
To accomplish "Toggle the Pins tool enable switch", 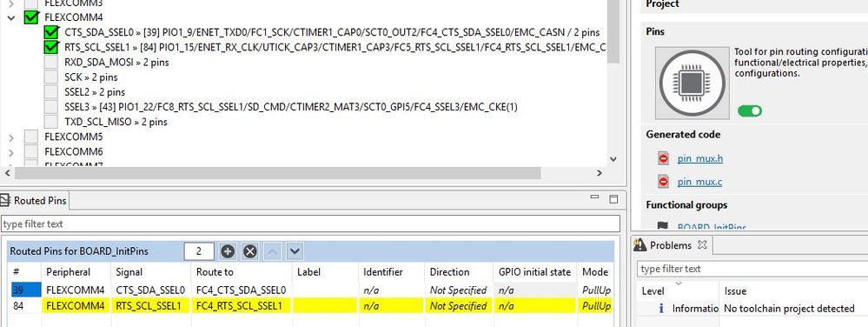I will 750,110.
